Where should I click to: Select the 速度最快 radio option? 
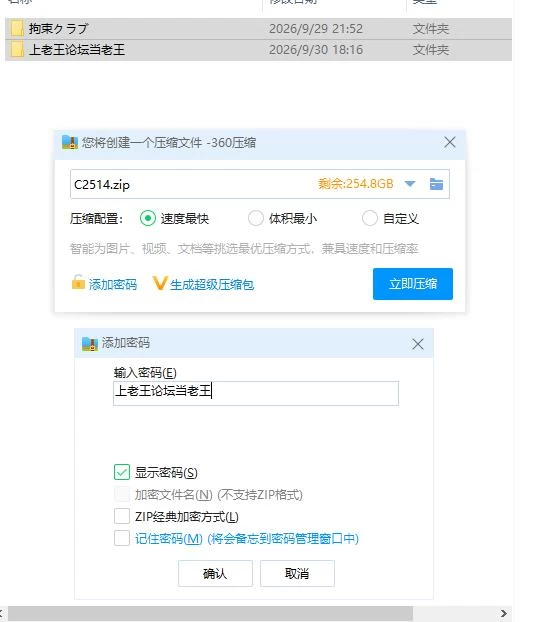[x=148, y=218]
